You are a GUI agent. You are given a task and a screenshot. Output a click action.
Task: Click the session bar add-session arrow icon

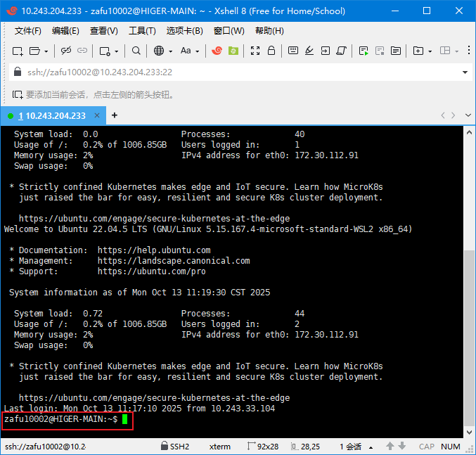(x=18, y=94)
